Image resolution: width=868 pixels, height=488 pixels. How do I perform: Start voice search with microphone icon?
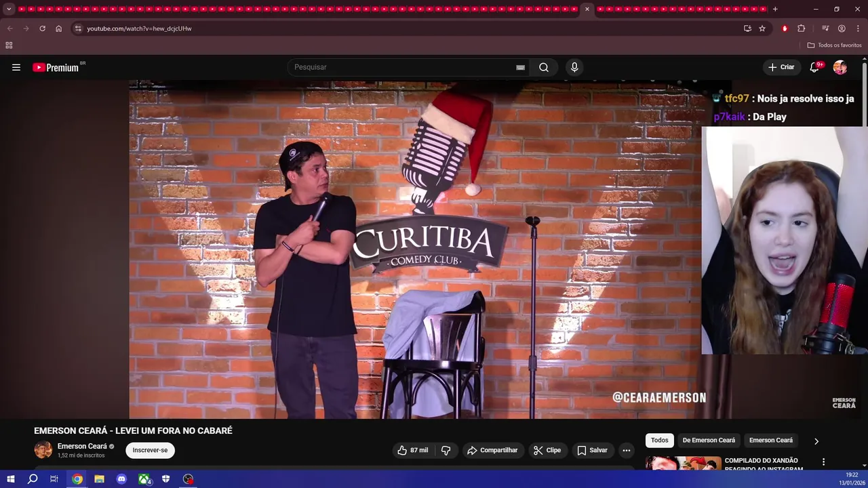point(574,67)
